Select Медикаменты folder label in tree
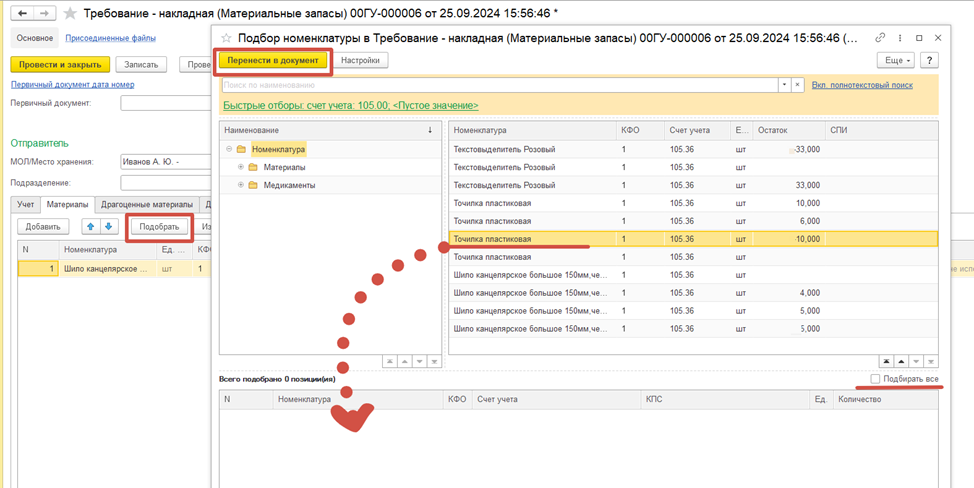The width and height of the screenshot is (974, 488). (289, 185)
